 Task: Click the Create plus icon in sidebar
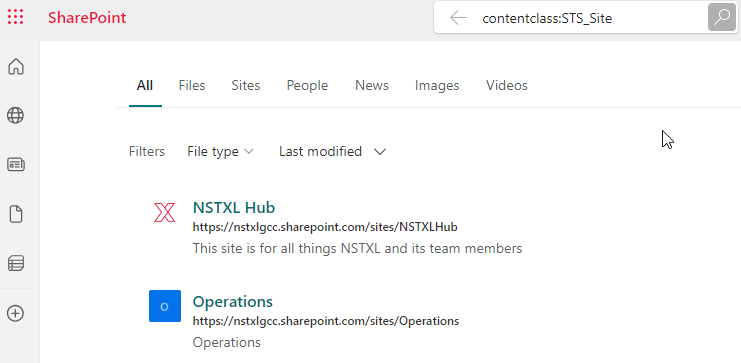click(x=16, y=313)
